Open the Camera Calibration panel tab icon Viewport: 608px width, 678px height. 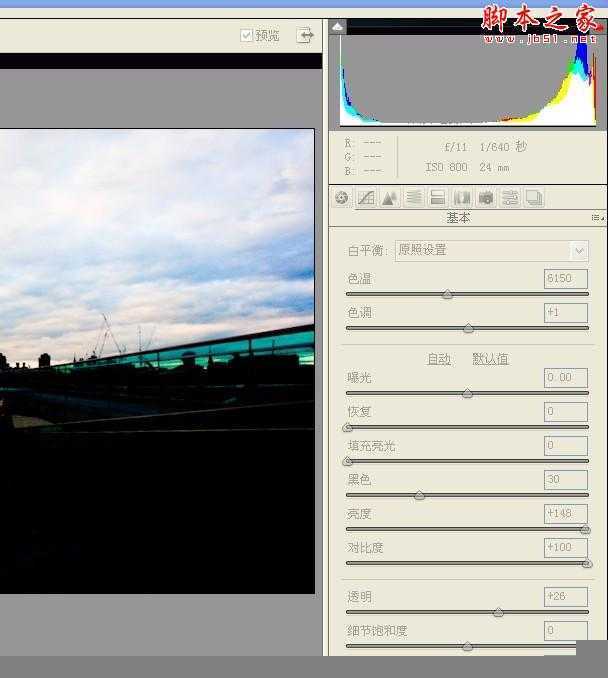pyautogui.click(x=486, y=198)
